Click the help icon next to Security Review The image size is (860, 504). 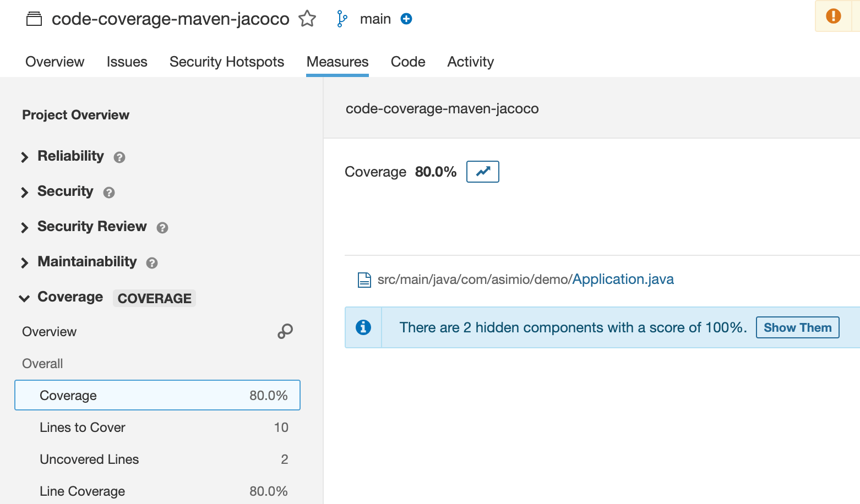(162, 228)
